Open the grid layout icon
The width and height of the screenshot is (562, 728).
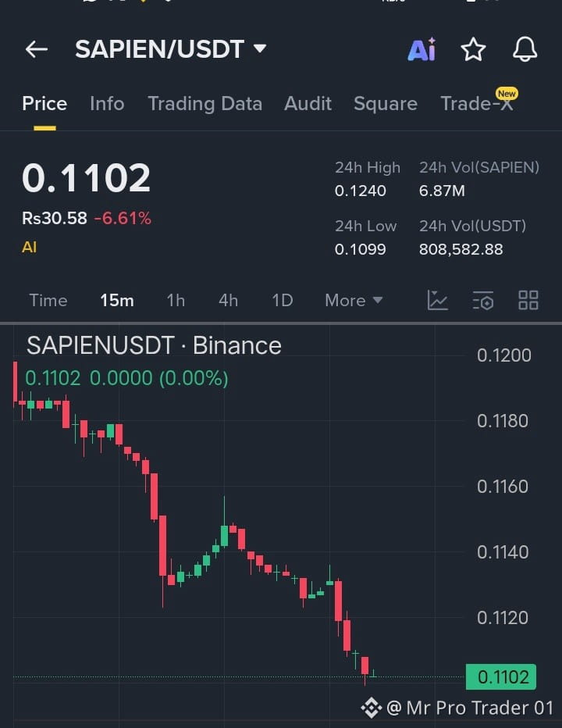(x=528, y=301)
